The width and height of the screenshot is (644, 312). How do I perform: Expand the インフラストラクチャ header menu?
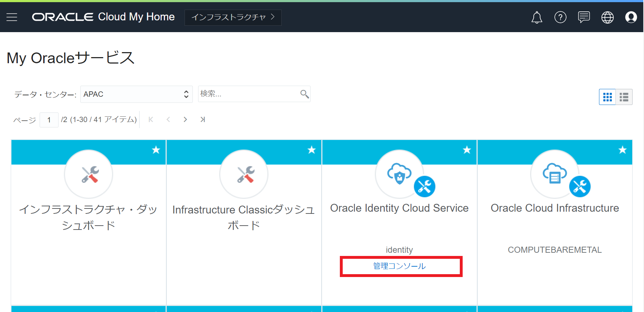tap(233, 17)
